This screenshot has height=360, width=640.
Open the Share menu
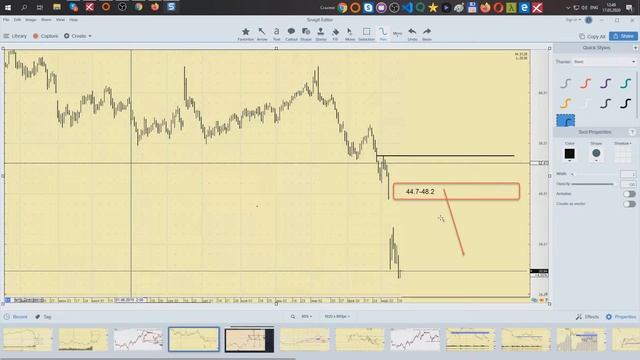[46, 20]
